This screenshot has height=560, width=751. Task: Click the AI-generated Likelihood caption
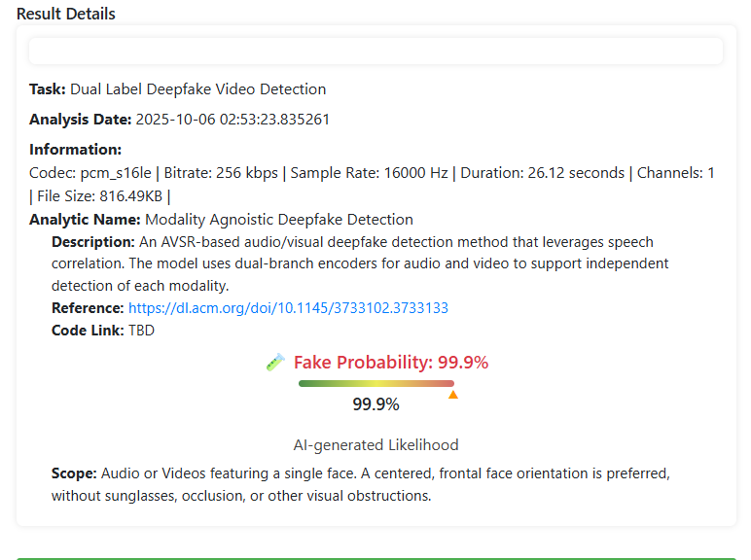pyautogui.click(x=375, y=445)
